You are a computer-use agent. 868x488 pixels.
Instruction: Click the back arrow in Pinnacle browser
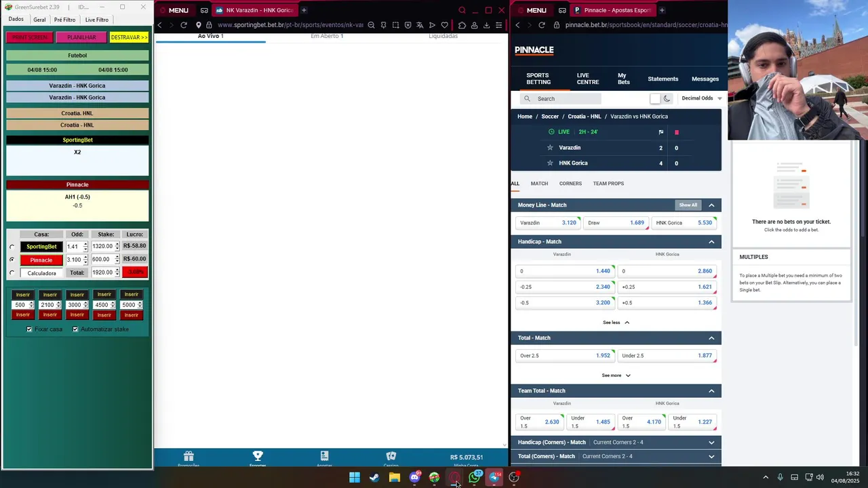pos(517,25)
